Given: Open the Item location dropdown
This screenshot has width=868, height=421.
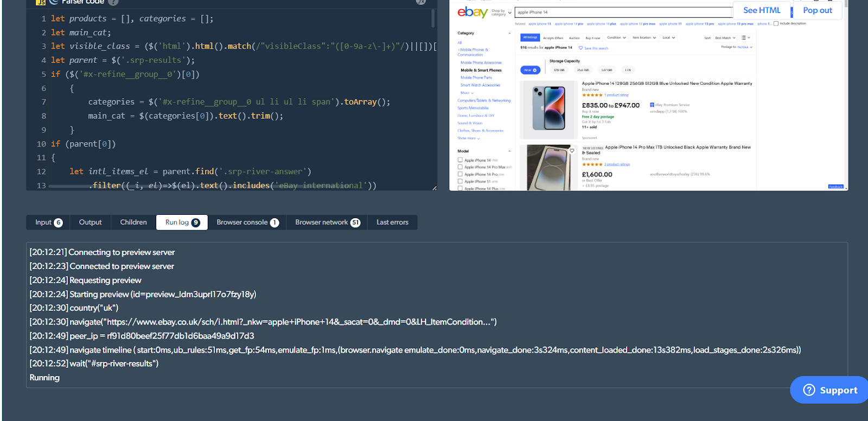Looking at the screenshot, I should click(x=644, y=38).
